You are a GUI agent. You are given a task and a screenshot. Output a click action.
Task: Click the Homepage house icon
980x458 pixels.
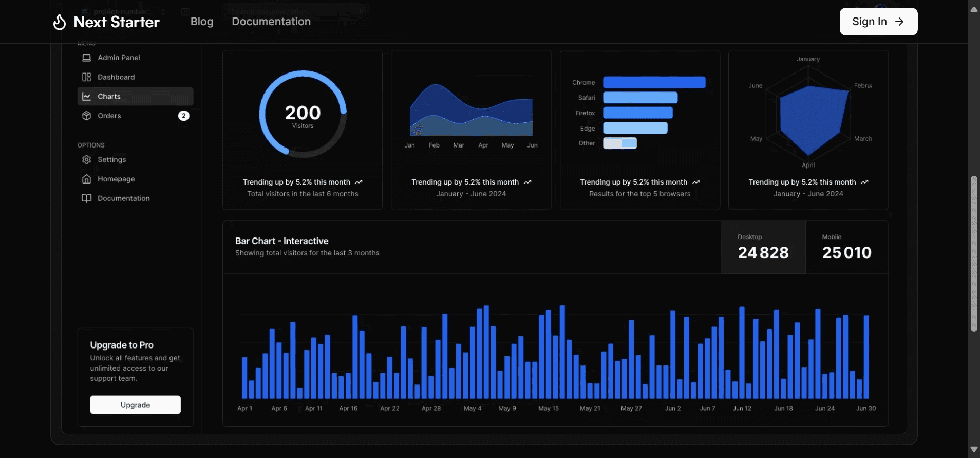tap(87, 179)
